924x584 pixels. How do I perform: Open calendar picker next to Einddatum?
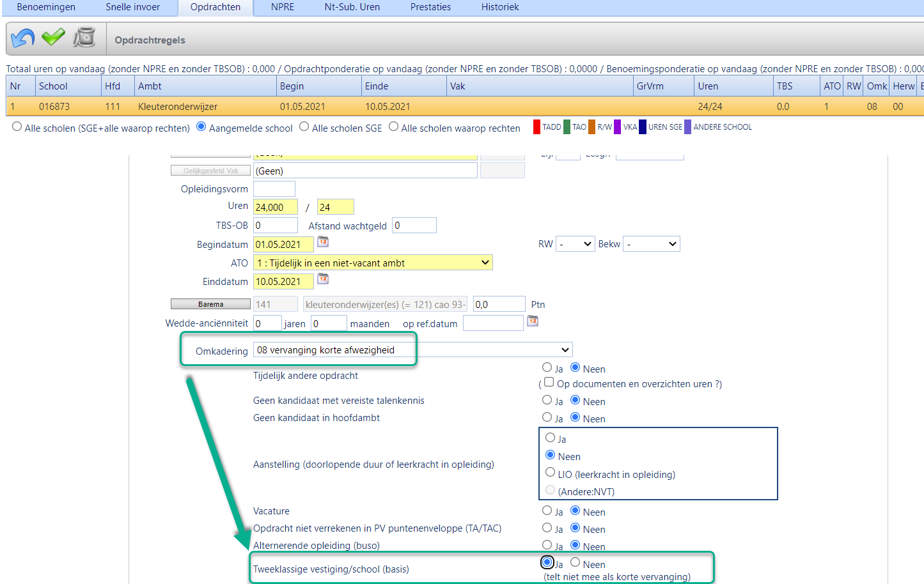point(323,279)
